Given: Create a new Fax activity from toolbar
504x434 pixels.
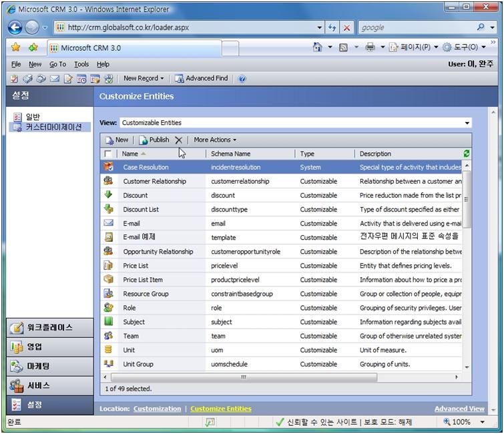Looking at the screenshot, I should 27,78.
